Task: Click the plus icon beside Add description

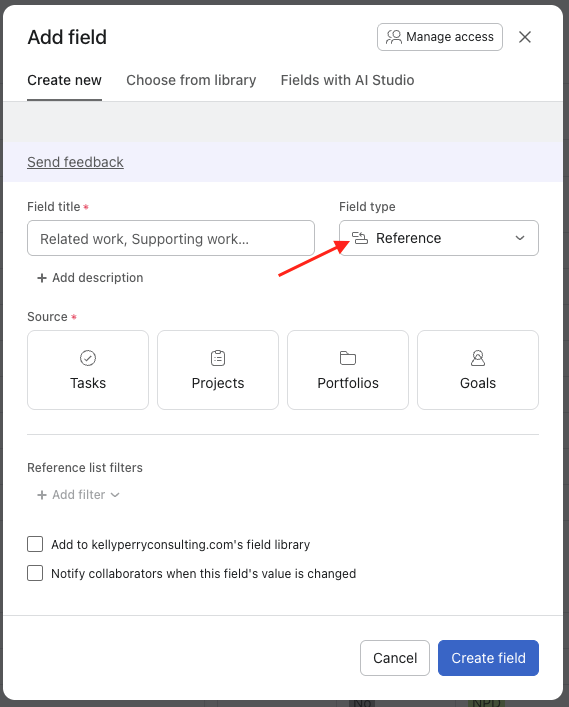Action: click(42, 278)
